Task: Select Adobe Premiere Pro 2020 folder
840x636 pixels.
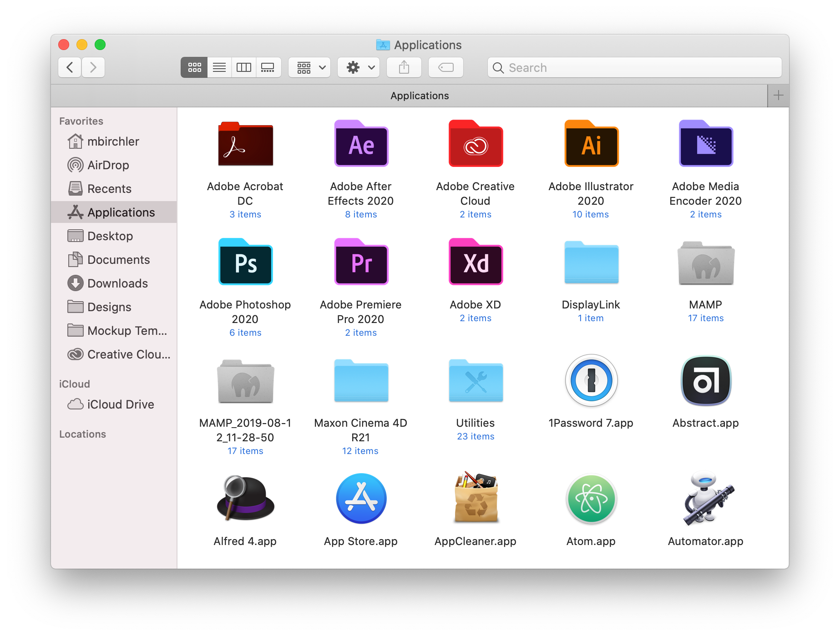Action: pos(361,262)
